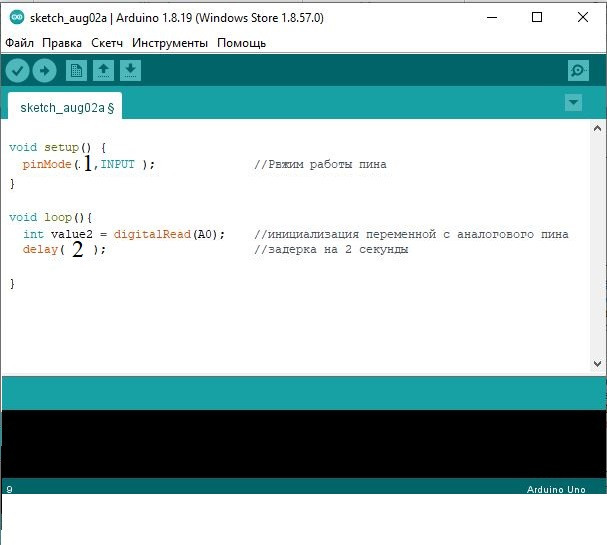Create a new sketch with New icon

tap(76, 70)
